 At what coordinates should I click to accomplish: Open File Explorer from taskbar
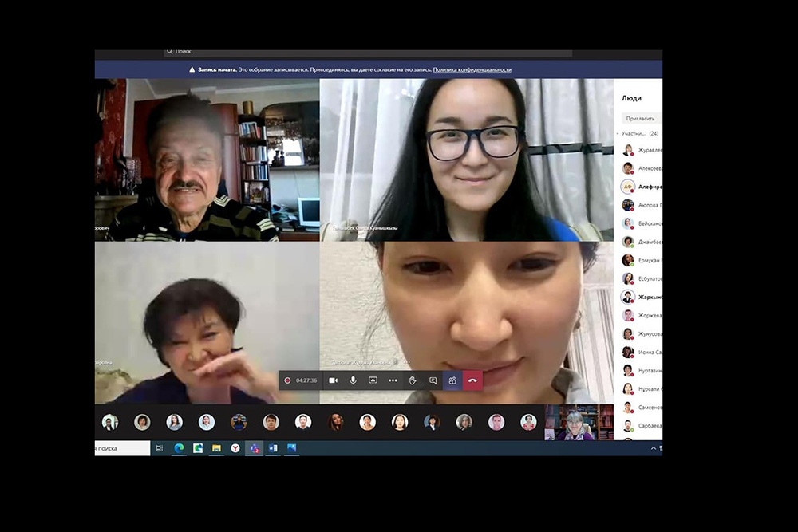[216, 448]
